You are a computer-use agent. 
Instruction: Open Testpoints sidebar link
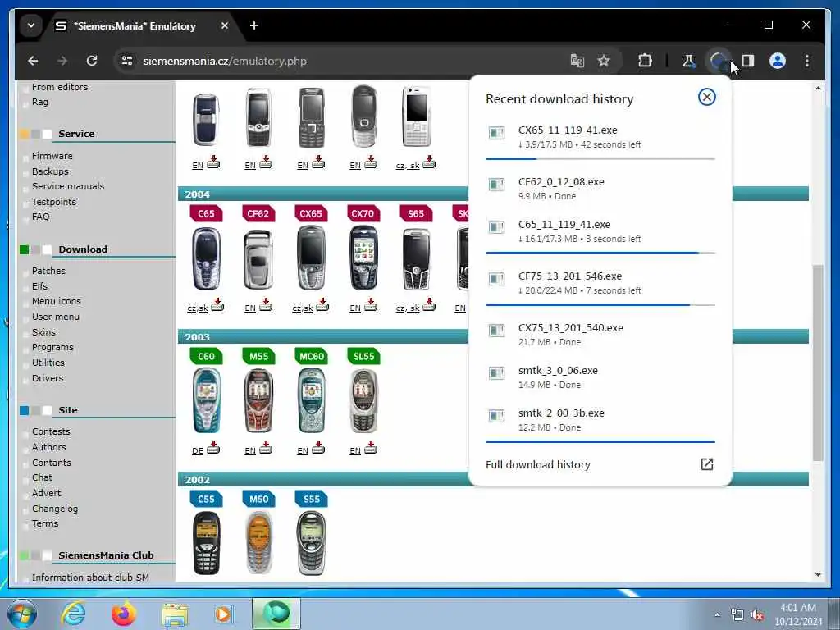(54, 202)
